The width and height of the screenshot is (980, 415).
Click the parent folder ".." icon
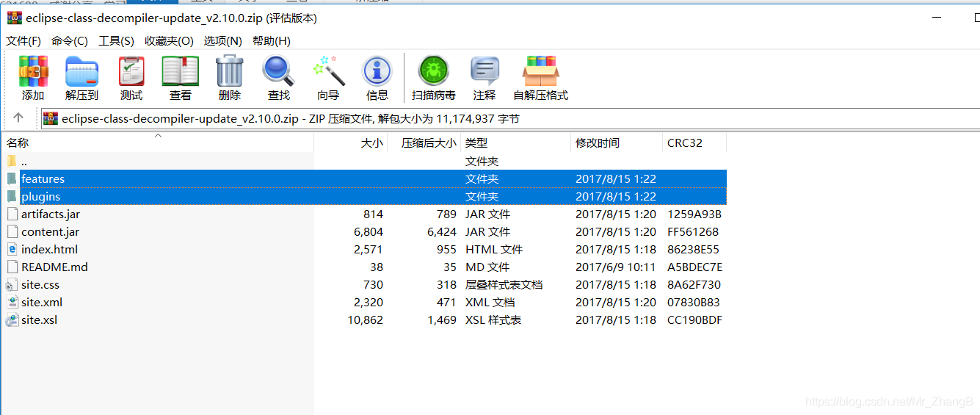[x=12, y=161]
